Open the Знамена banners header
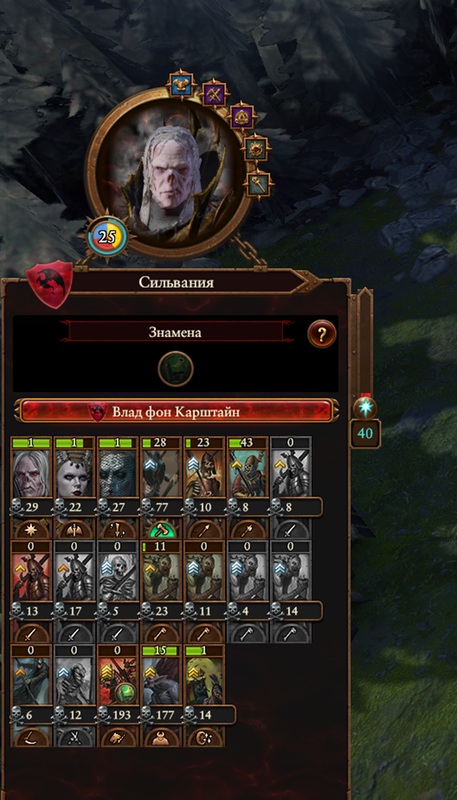 (175, 332)
